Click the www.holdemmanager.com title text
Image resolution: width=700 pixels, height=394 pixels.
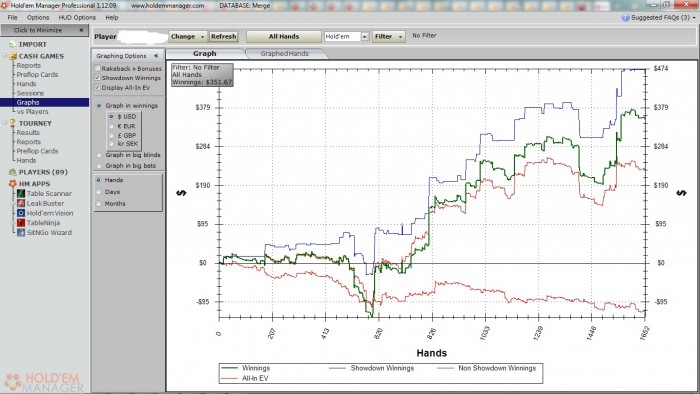pos(167,6)
